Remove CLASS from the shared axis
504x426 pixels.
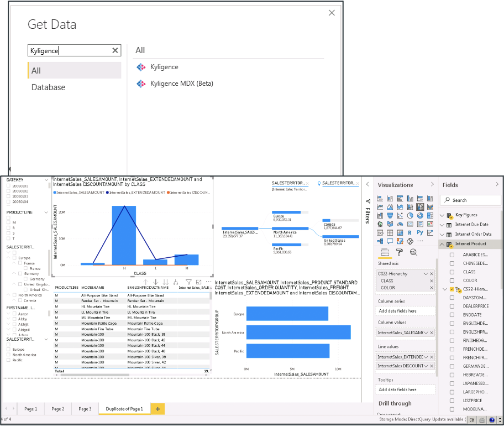tap(432, 281)
